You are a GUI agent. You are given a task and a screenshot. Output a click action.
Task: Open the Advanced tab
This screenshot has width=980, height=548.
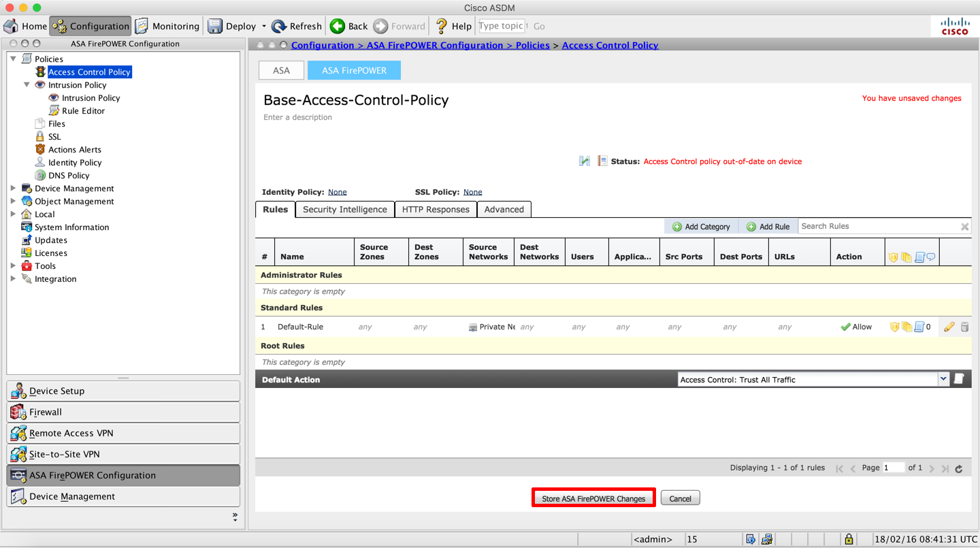pyautogui.click(x=504, y=209)
